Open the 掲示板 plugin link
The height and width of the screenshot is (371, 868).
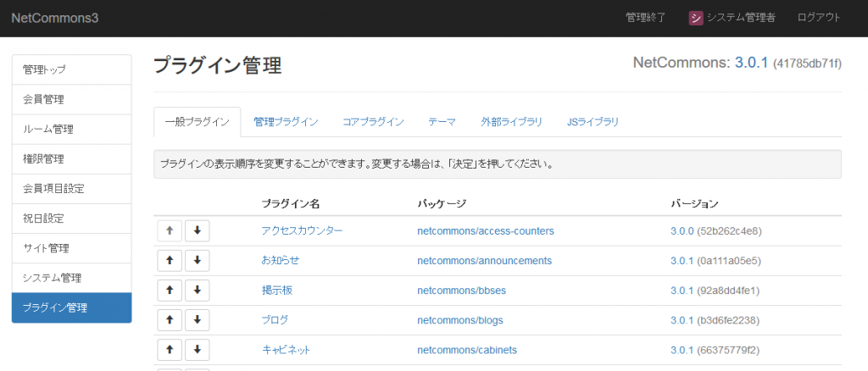[277, 291]
